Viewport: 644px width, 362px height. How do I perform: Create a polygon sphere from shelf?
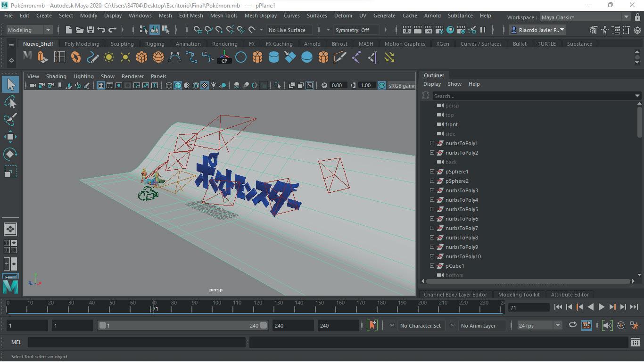point(158,58)
